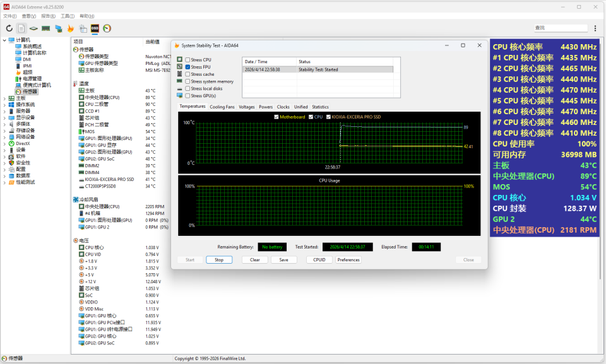
Task: Switch to the Unified tab
Action: tap(300, 107)
